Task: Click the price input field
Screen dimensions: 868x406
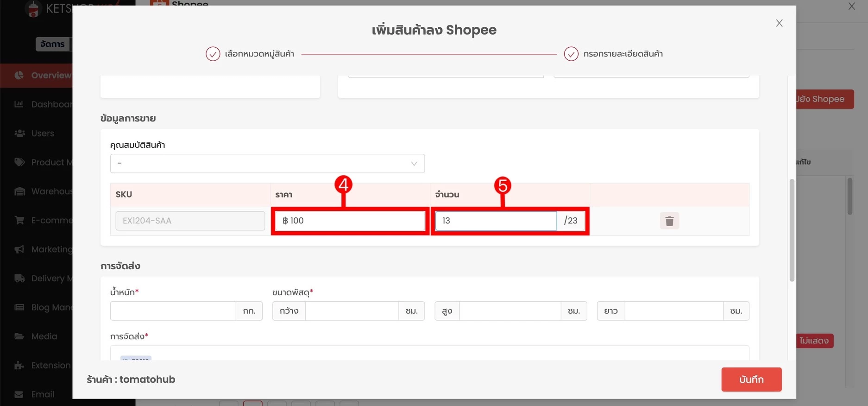Action: pos(350,221)
